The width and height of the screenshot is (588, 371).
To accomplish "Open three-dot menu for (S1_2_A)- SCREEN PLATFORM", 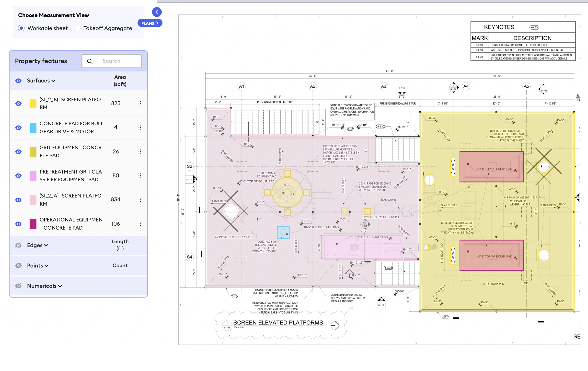I will click(140, 200).
